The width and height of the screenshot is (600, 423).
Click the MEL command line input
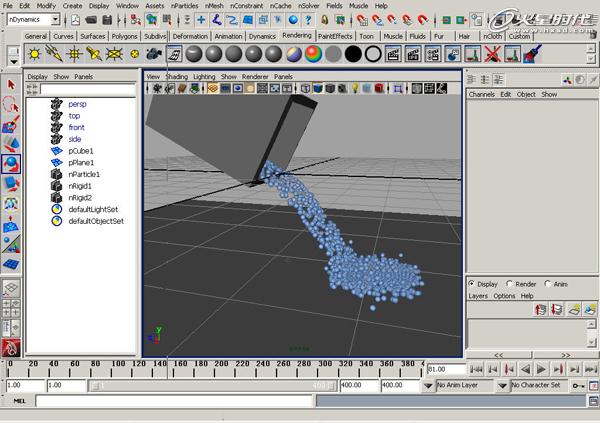click(174, 401)
